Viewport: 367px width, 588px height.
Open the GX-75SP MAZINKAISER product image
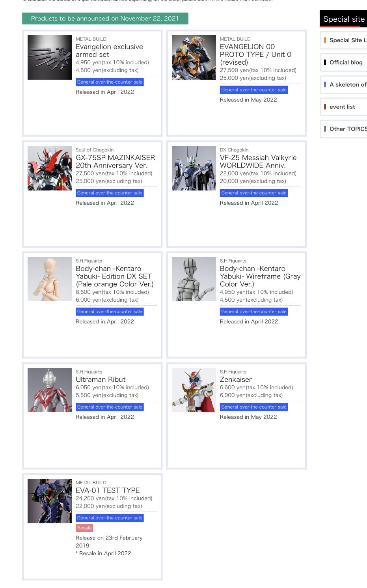pyautogui.click(x=50, y=168)
